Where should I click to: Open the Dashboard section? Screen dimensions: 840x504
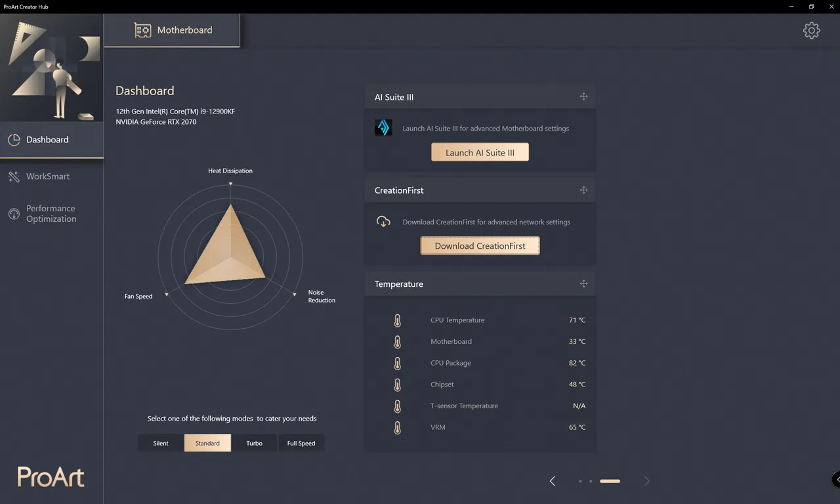[52, 140]
